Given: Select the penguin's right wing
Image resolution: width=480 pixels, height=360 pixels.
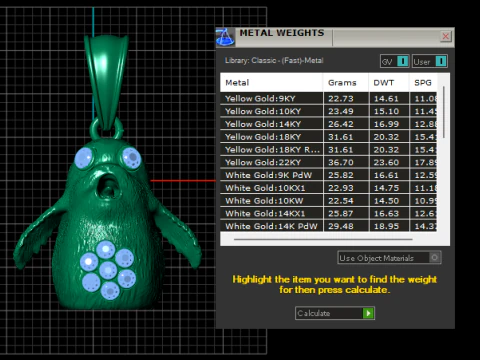Looking at the screenshot, I should pyautogui.click(x=178, y=237).
